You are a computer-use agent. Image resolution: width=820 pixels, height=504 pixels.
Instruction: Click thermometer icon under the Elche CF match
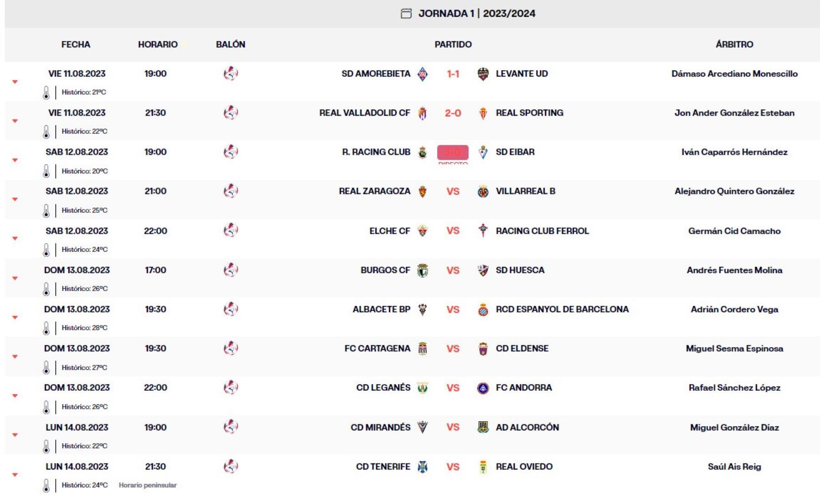tap(46, 250)
